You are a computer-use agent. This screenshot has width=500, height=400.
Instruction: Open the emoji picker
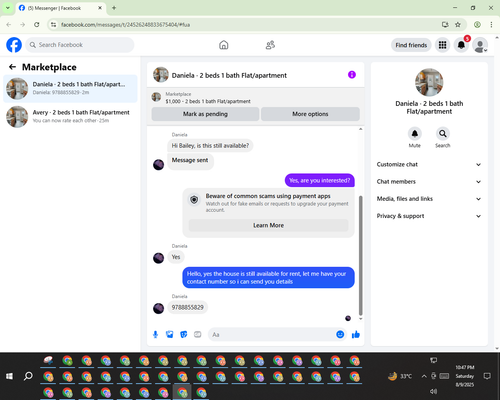pyautogui.click(x=340, y=334)
